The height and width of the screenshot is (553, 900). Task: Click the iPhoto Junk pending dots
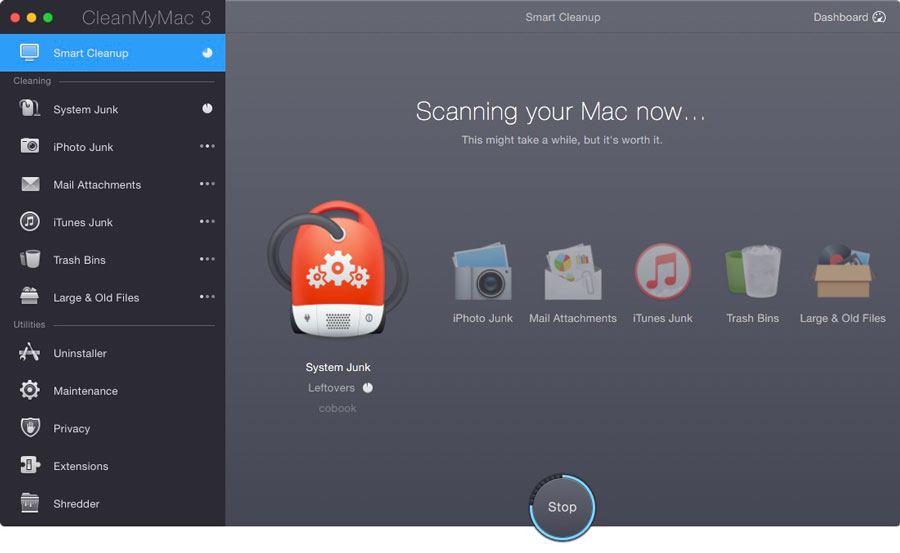coord(207,146)
